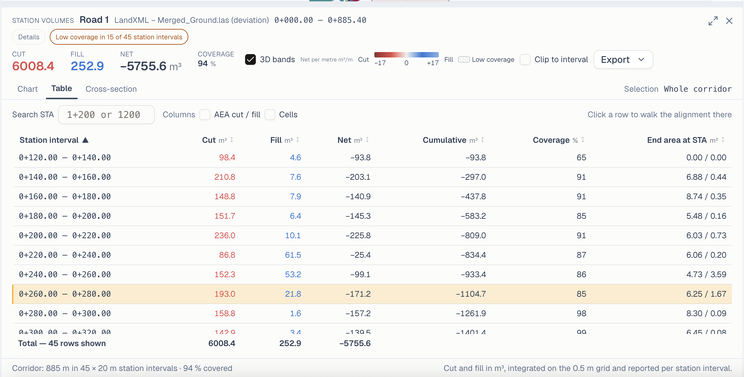Screen dimensions: 744x377
Task: Click net value -171.2
Action: pos(357,294)
